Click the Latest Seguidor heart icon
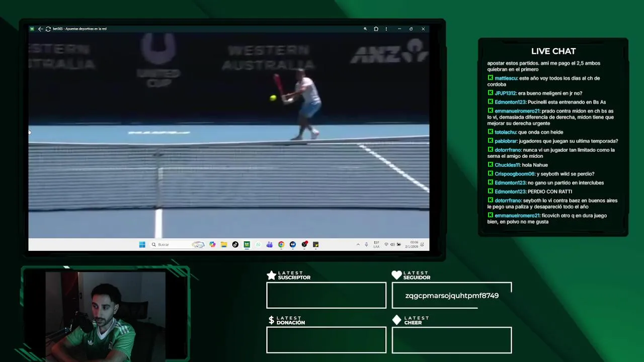 pyautogui.click(x=396, y=275)
